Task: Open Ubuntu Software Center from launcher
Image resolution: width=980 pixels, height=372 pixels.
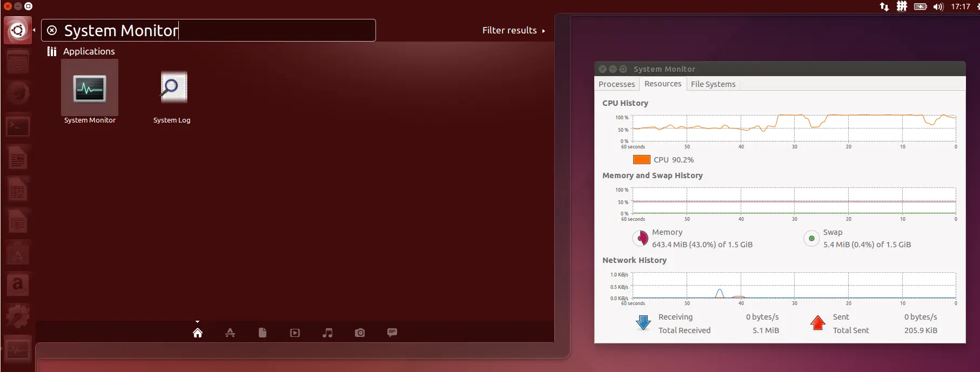Action: click(x=18, y=253)
